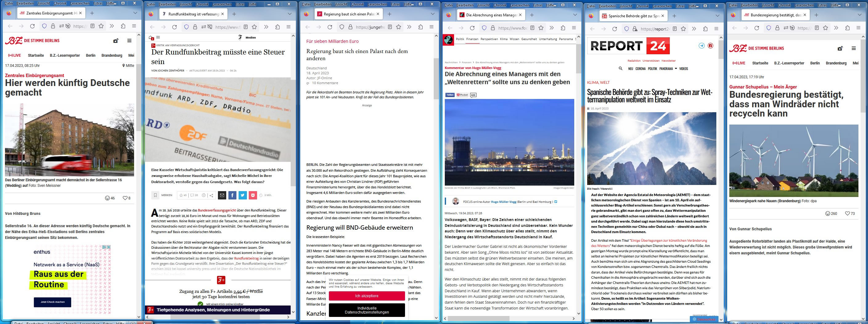Open new tab in Spanische Behörde window
Screen dimensions: 868x324
click(674, 15)
